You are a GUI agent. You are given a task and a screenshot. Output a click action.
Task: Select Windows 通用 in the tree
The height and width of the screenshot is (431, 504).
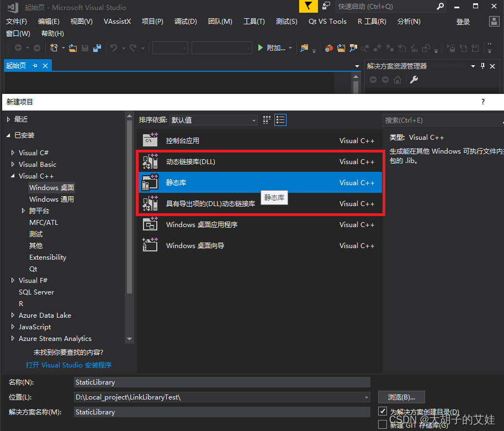tap(51, 199)
